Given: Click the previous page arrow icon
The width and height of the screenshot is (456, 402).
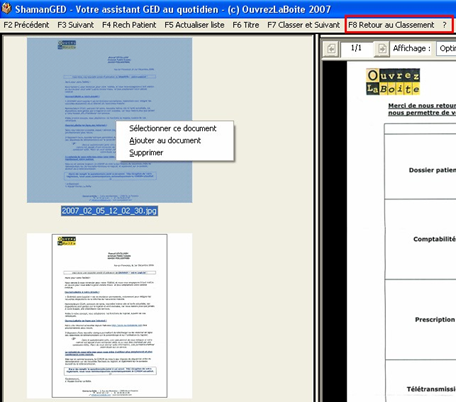Looking at the screenshot, I should click(331, 49).
